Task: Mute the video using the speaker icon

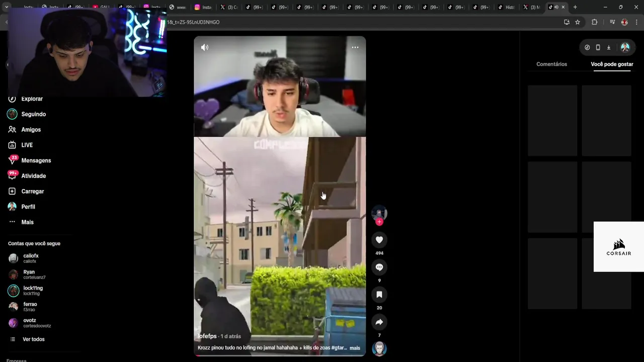Action: click(x=205, y=47)
